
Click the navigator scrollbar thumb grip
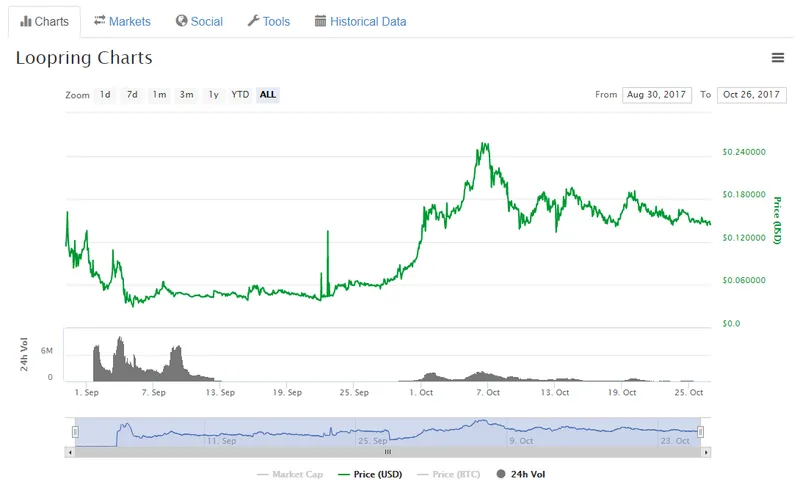pyautogui.click(x=388, y=452)
